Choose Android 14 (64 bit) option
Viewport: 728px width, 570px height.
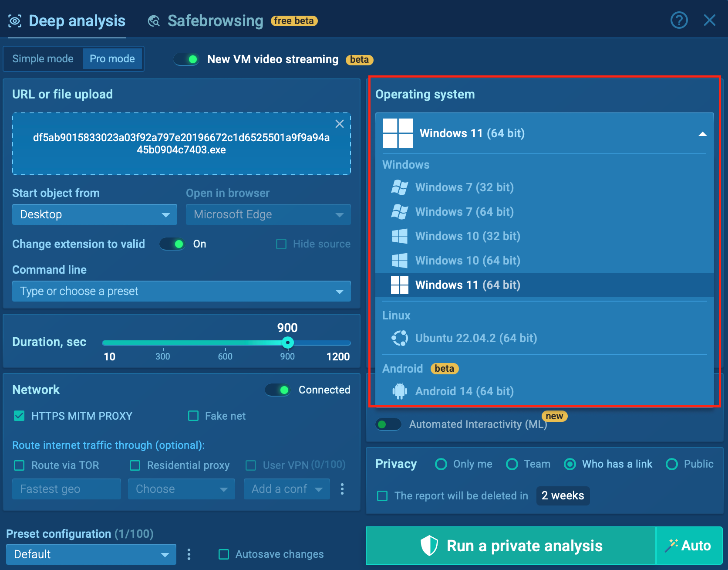pyautogui.click(x=545, y=391)
